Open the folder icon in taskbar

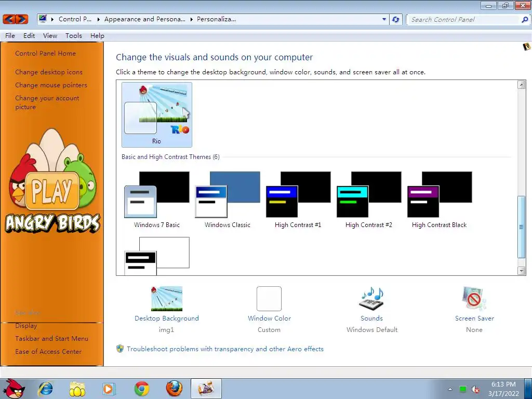pyautogui.click(x=77, y=389)
